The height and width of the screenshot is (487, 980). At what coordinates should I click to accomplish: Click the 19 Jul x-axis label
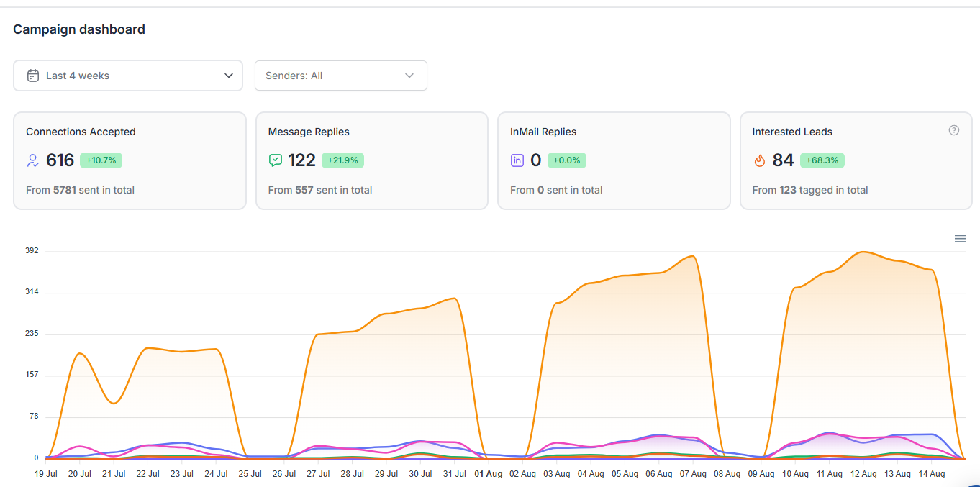click(46, 474)
